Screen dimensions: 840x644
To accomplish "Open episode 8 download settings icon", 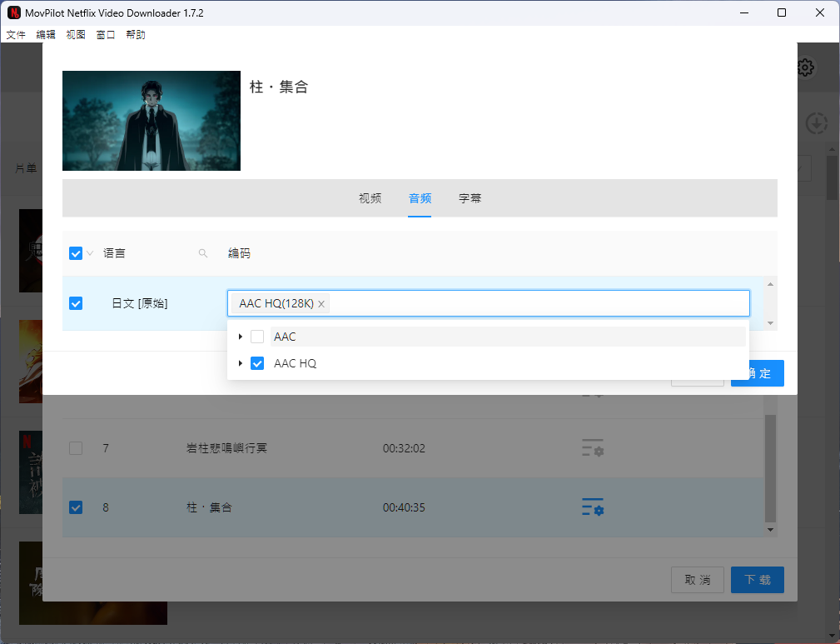I will coord(592,507).
